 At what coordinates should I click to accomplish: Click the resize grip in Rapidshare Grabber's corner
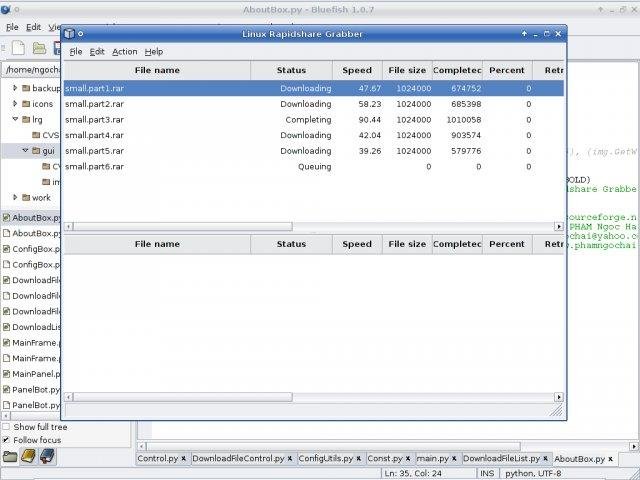[556, 411]
